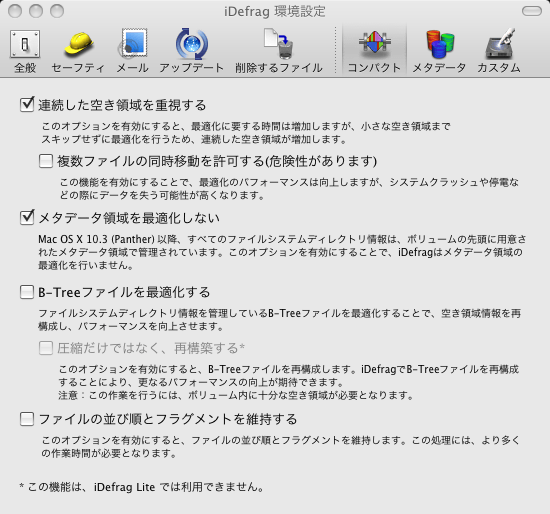Toggle メタデータ領域を最適化しない checkbox

click(27, 218)
